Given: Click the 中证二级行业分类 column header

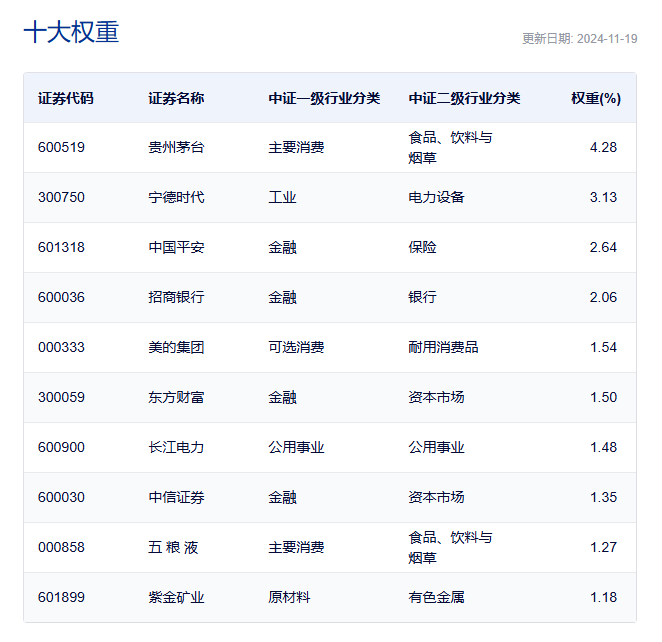Looking at the screenshot, I should [464, 98].
